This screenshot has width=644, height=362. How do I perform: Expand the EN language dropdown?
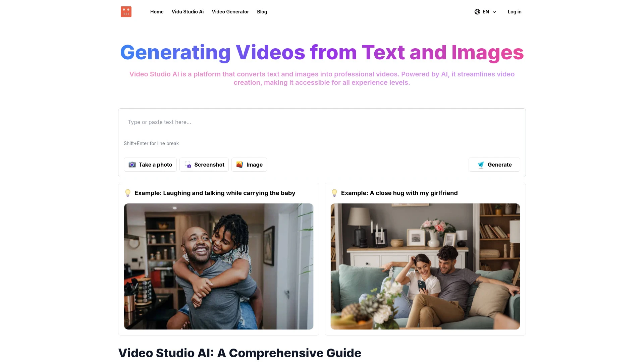485,12
